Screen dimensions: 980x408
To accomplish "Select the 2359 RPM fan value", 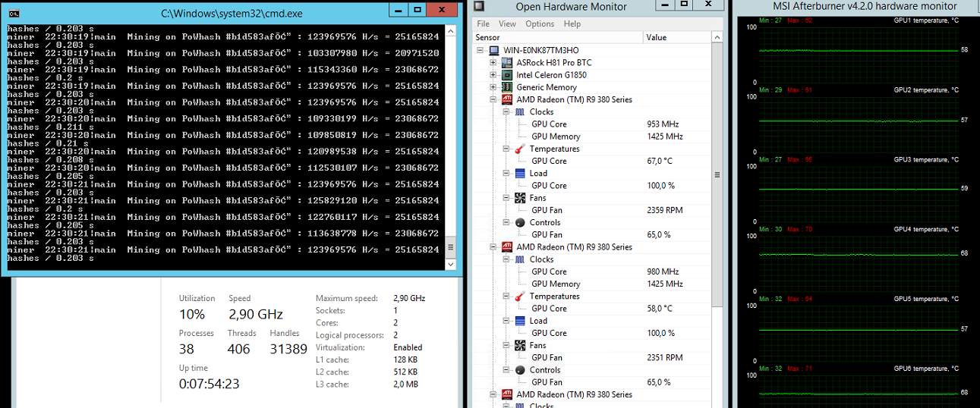I will pos(664,210).
